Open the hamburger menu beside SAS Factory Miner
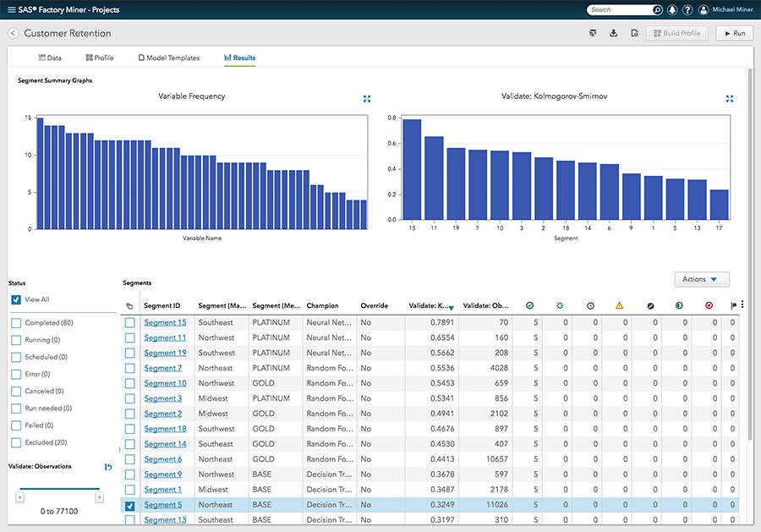Viewport: 761px width, 532px height. click(10, 10)
